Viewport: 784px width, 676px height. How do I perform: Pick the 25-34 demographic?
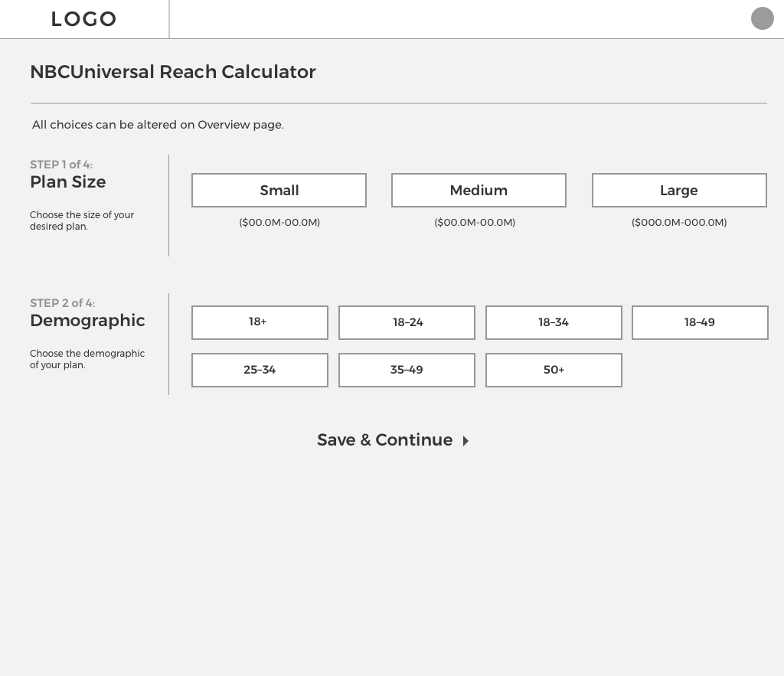click(x=260, y=370)
